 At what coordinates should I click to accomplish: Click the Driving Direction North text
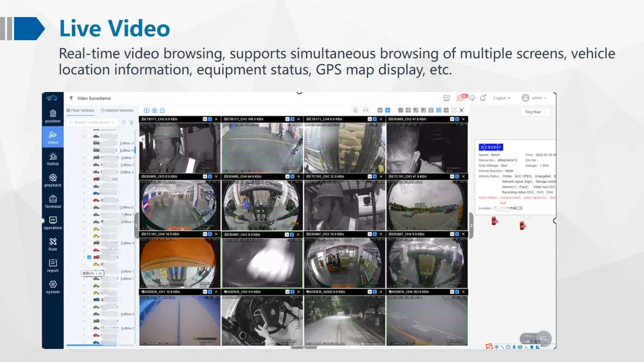(496, 171)
